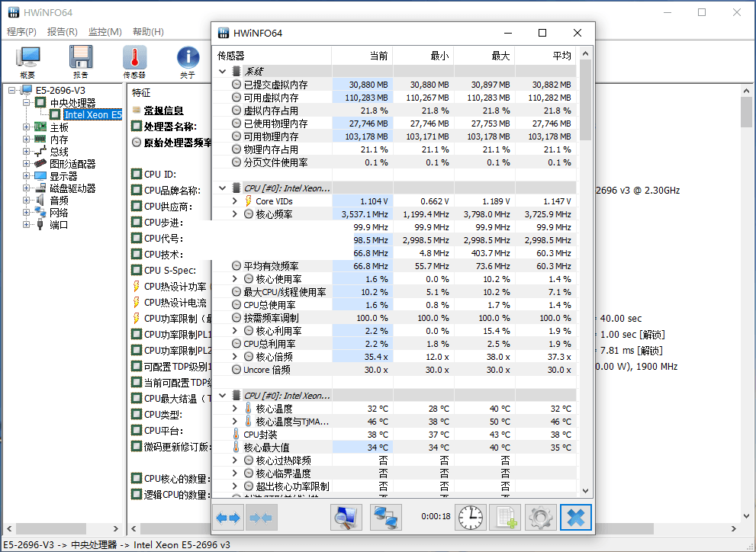
Task: Expand the 核心使用率 row
Action: click(x=235, y=279)
